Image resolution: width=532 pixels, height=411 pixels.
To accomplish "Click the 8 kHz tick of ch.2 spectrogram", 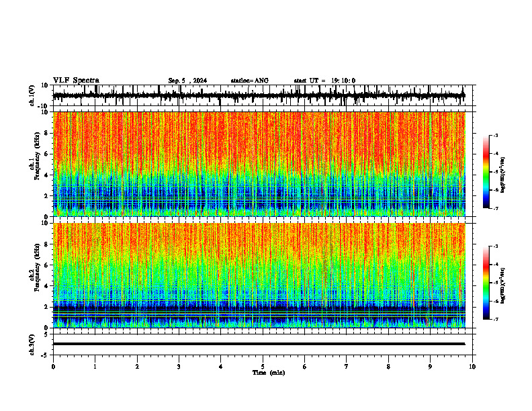I will pyautogui.click(x=46, y=244).
